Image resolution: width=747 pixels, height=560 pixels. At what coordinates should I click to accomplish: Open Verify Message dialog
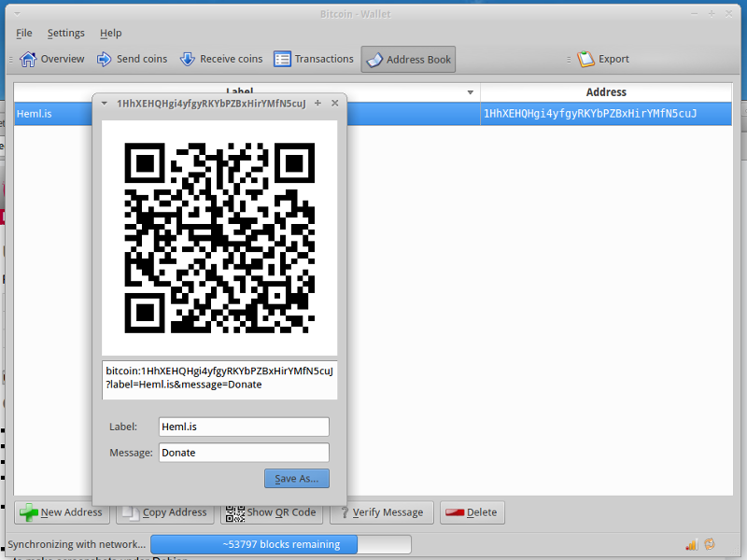(x=382, y=512)
